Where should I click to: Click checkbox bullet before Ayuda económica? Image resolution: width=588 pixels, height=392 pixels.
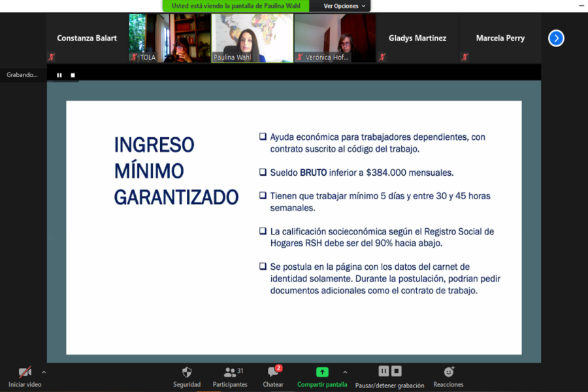tap(263, 137)
